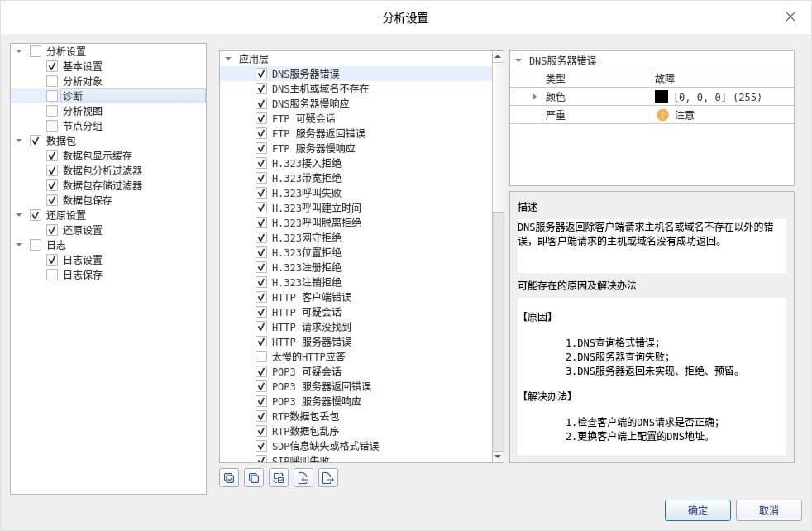The height and width of the screenshot is (531, 812).
Task: Click the import settings file icon
Action: coord(303,477)
